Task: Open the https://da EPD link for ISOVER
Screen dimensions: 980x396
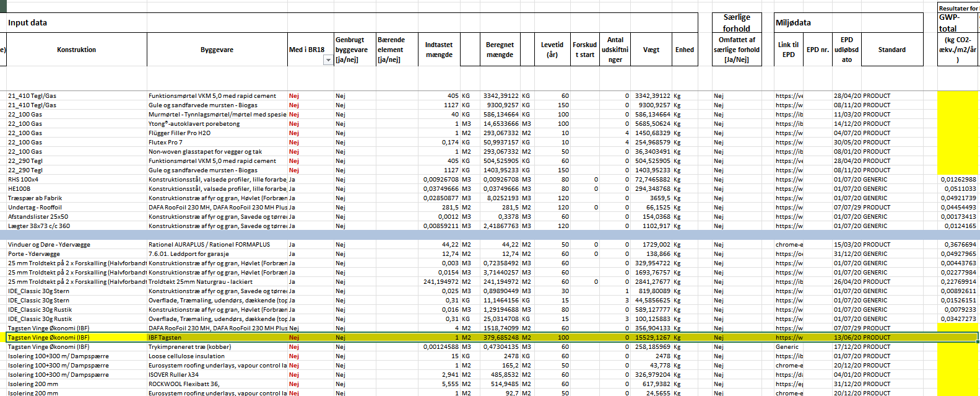Action: (789, 375)
